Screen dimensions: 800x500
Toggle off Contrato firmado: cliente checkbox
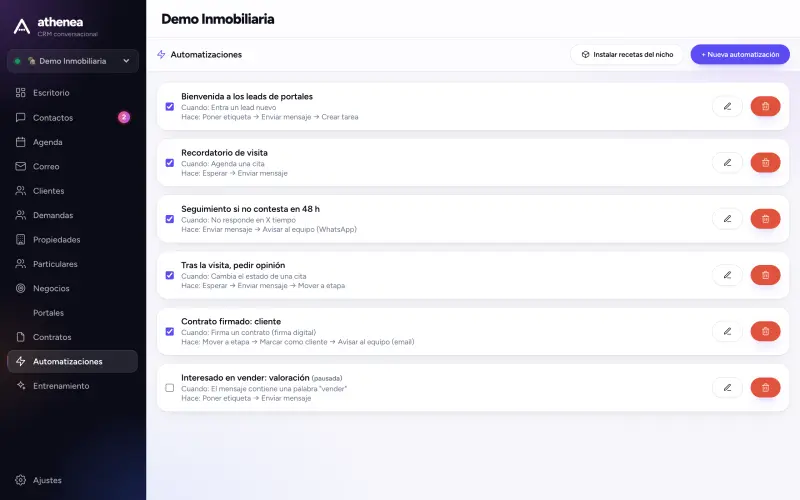tap(170, 332)
